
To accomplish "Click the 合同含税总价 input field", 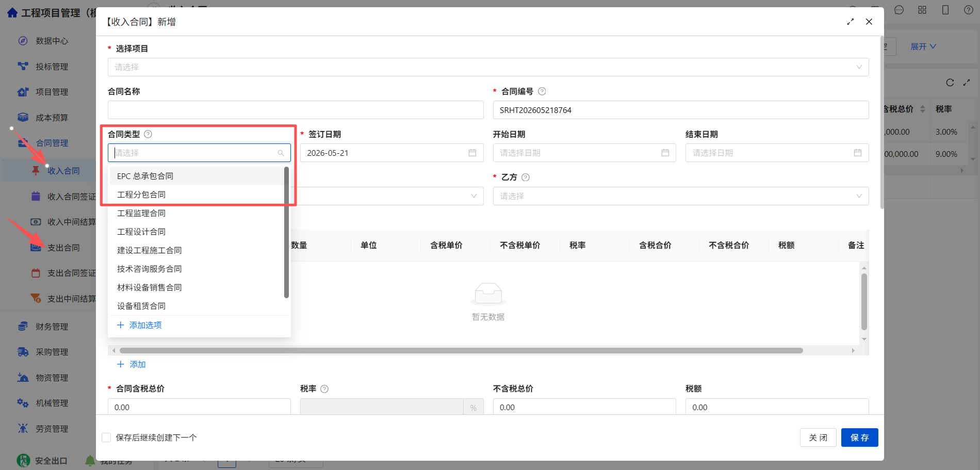I will [x=199, y=407].
